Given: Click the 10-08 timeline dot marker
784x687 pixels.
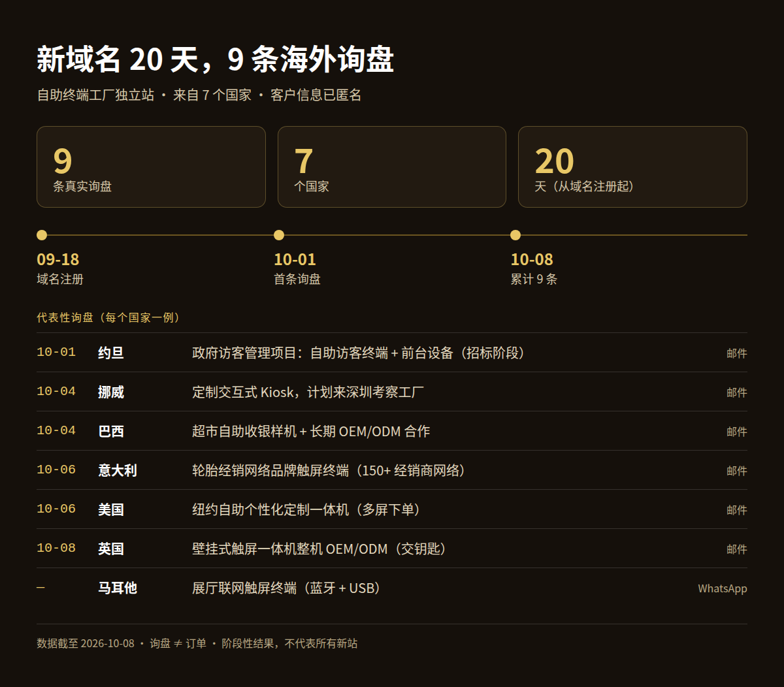Looking at the screenshot, I should click(515, 235).
